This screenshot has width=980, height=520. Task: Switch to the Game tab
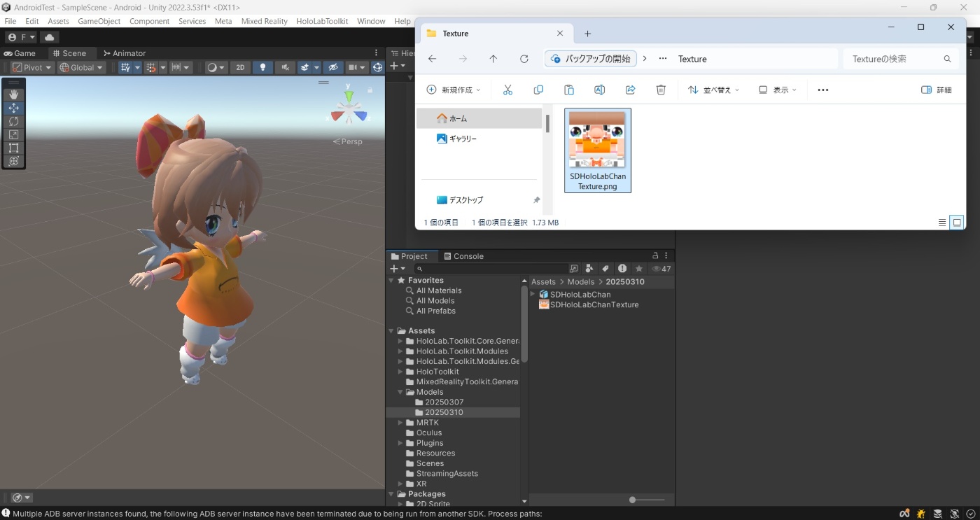[20, 53]
